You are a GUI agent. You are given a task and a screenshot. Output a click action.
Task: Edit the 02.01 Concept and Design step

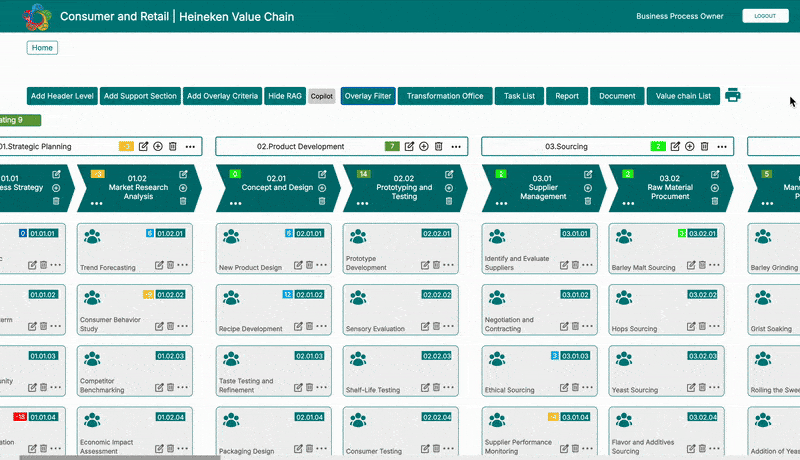coord(322,174)
